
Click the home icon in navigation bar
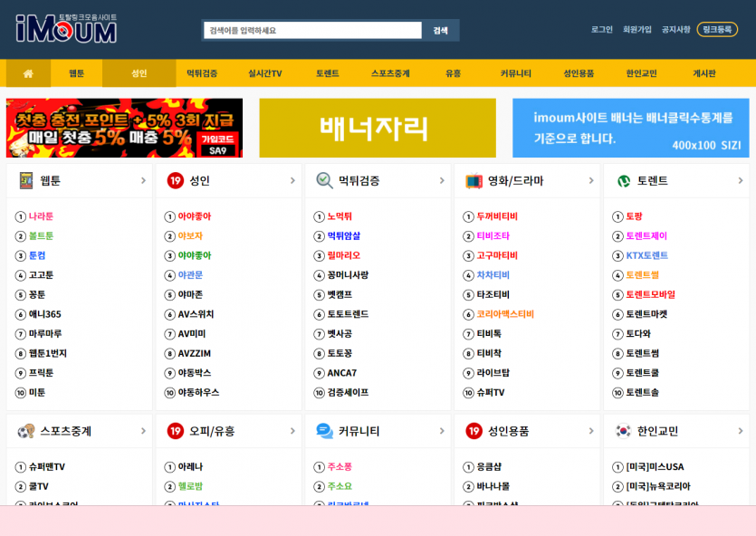(28, 73)
